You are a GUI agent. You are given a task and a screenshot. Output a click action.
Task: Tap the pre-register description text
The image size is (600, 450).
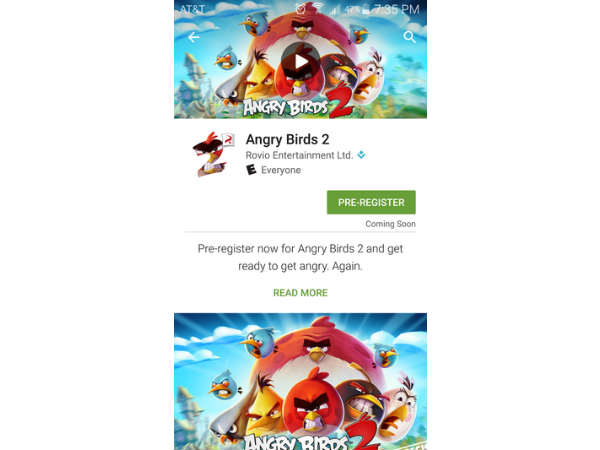click(300, 257)
